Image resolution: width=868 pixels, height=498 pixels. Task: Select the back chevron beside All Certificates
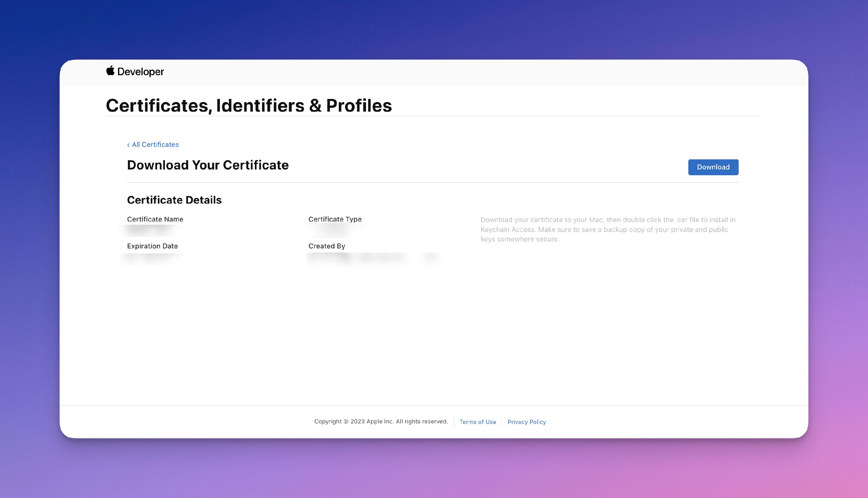[129, 144]
